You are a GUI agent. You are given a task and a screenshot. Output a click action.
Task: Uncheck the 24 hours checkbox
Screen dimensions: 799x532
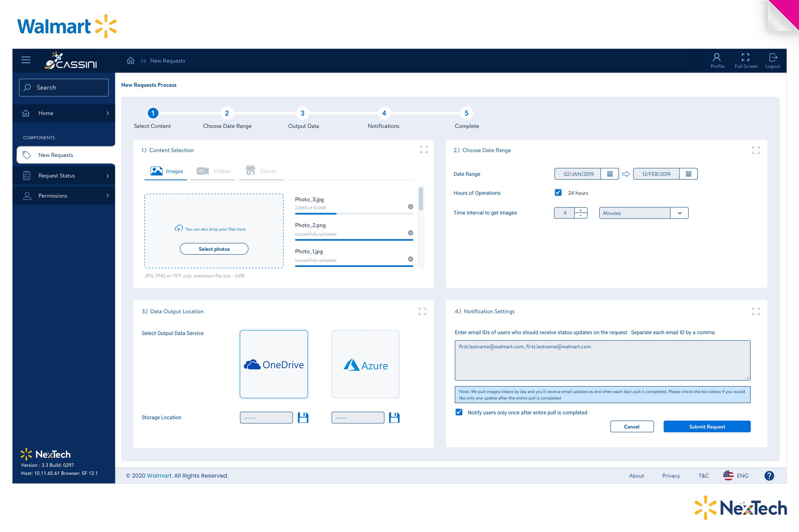558,193
